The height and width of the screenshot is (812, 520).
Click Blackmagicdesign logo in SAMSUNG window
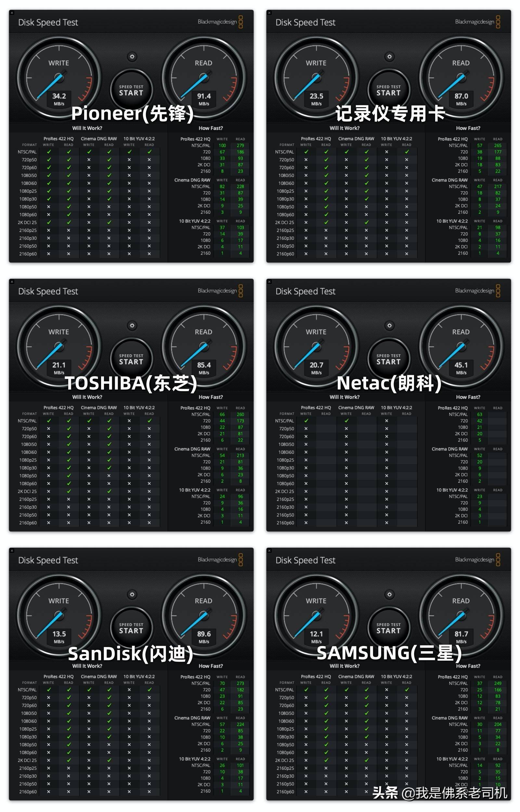[477, 560]
